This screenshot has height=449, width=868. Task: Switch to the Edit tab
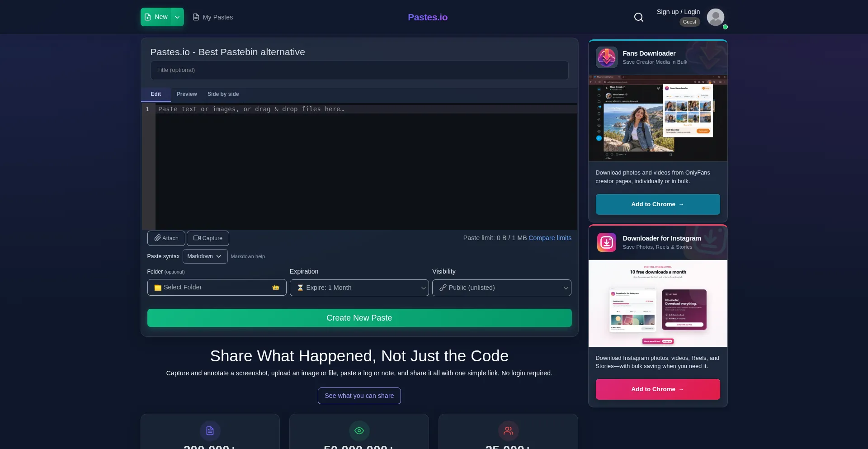coord(156,94)
